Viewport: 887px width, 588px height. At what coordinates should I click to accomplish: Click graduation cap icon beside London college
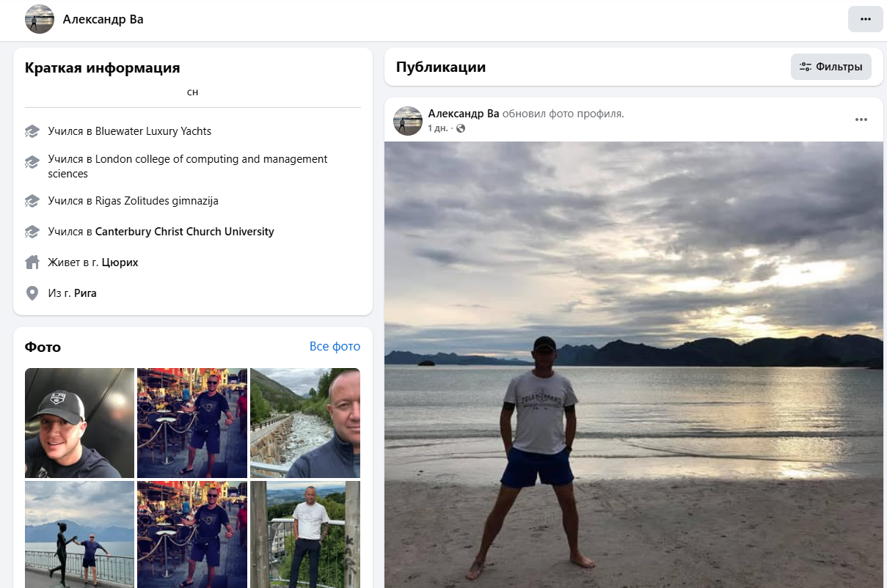tap(32, 162)
